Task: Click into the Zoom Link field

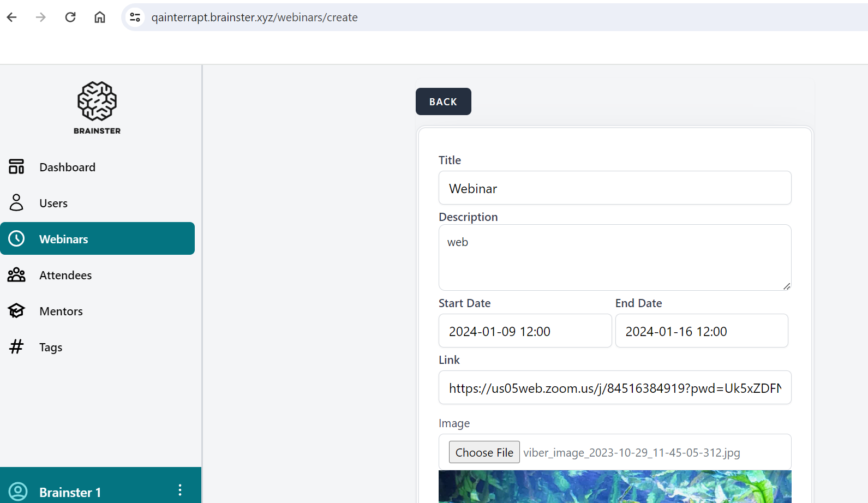Action: [x=614, y=388]
